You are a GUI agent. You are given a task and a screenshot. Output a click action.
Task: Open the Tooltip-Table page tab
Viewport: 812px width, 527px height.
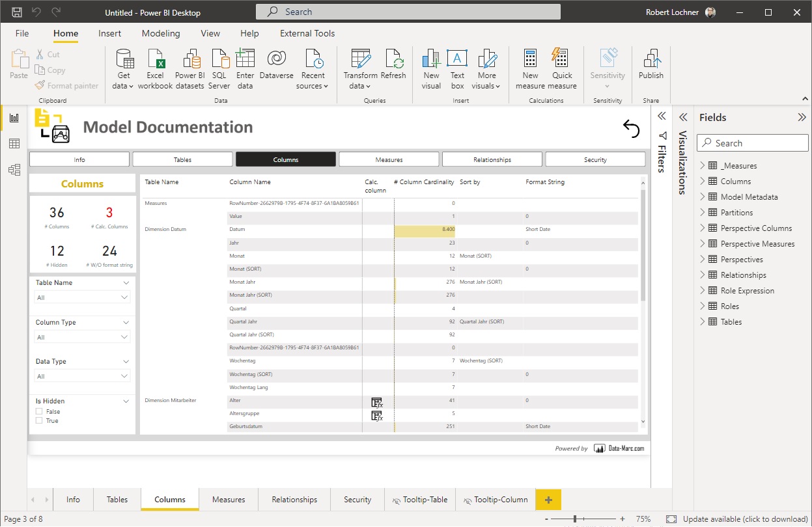tap(421, 499)
